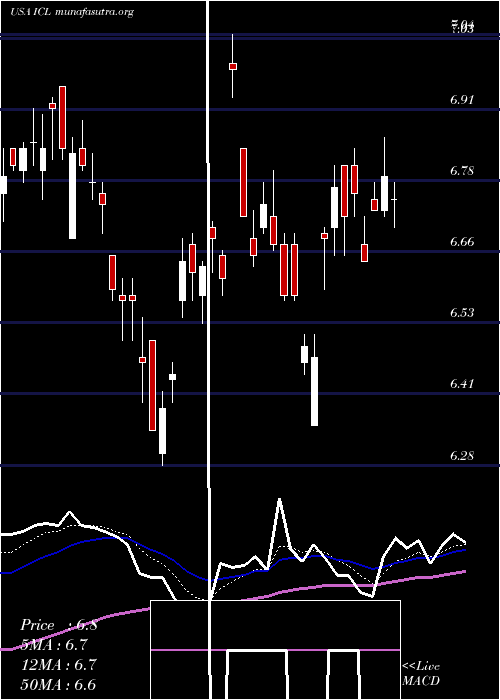This screenshot has height=700, width=500.
Task: Click the '<<Live MACD' label
Action: pyautogui.click(x=421, y=674)
